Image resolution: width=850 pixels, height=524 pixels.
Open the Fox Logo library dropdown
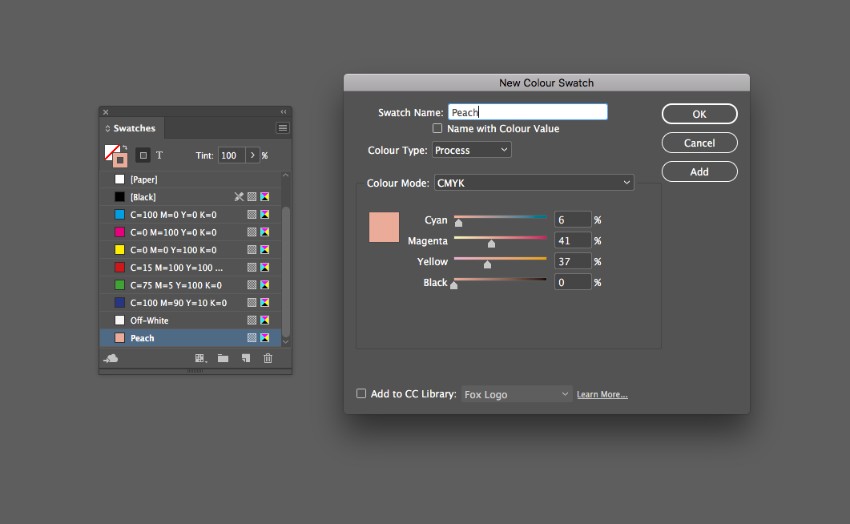[x=516, y=394]
